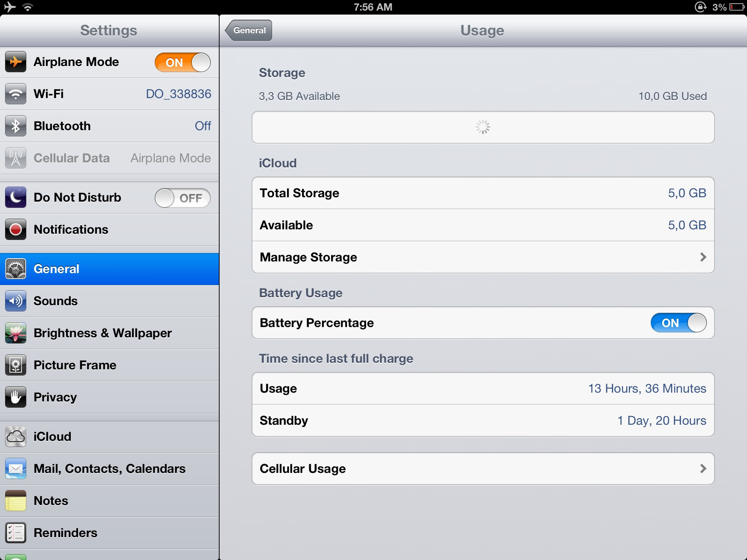
Task: Select Mail, Contacts, Calendars in sidebar
Action: [x=109, y=469]
